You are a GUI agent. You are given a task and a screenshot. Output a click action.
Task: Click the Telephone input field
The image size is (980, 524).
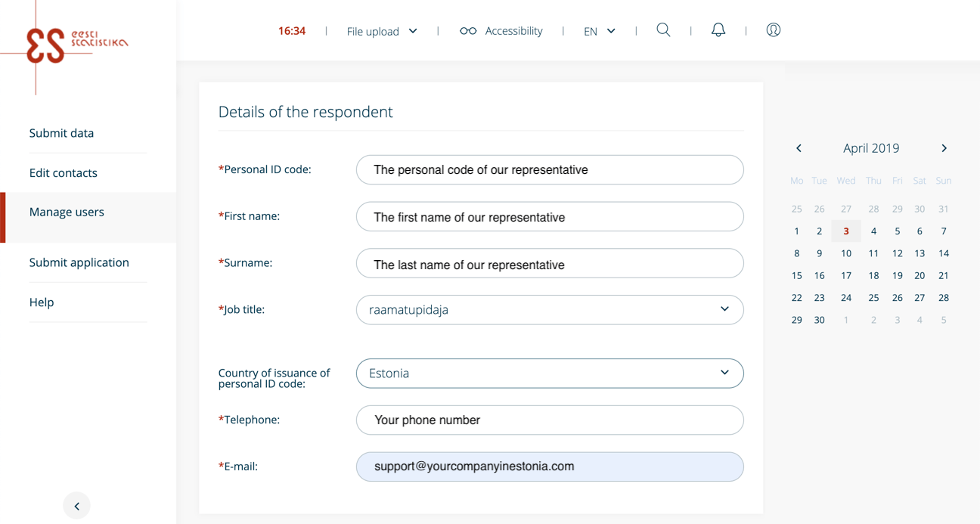[x=550, y=420]
